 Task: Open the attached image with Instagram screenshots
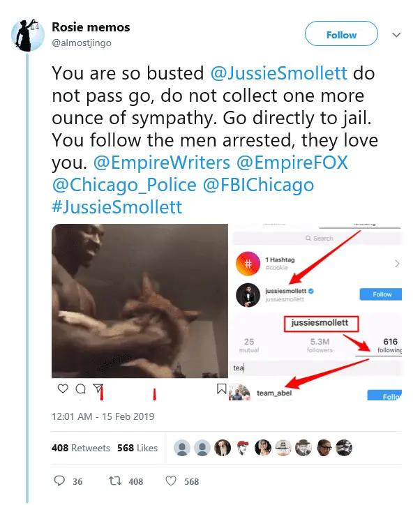227,312
